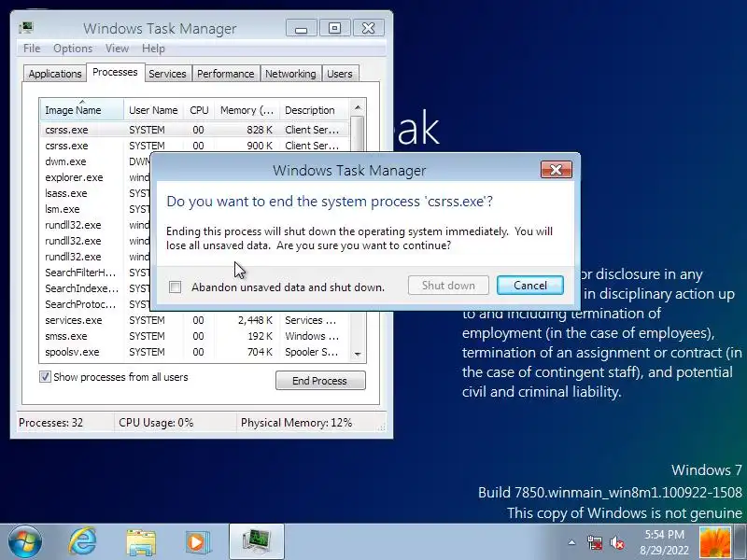Viewport: 747px width, 560px height.
Task: Select the csrss.exe row with 828 K
Action: (194, 130)
